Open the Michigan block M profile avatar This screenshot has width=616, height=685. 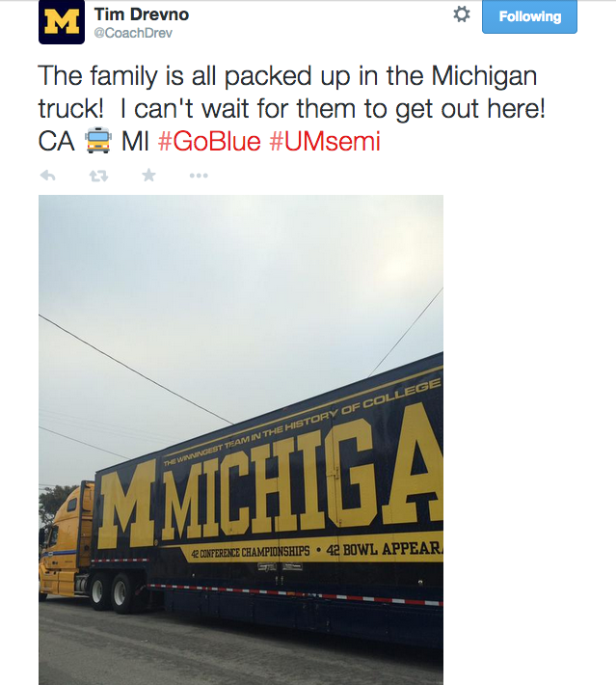[x=62, y=22]
